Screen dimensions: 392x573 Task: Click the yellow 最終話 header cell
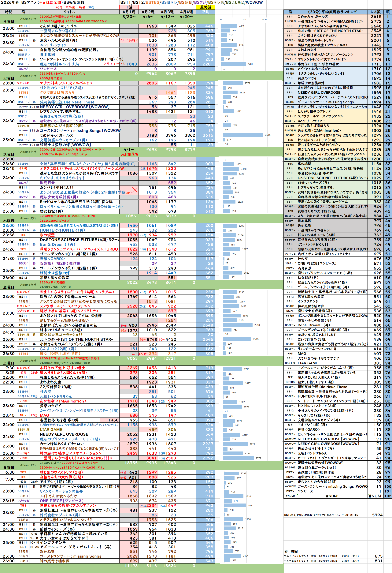(x=205, y=7)
